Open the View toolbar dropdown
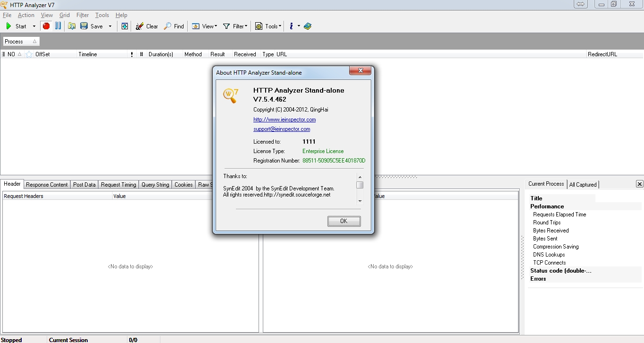Screen dimensions: 644x343 (x=204, y=26)
